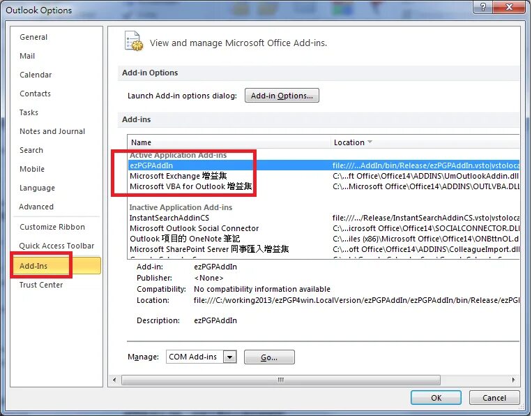The width and height of the screenshot is (532, 416).
Task: Click the horizontal scrollbar thumb
Action: [x=280, y=380]
